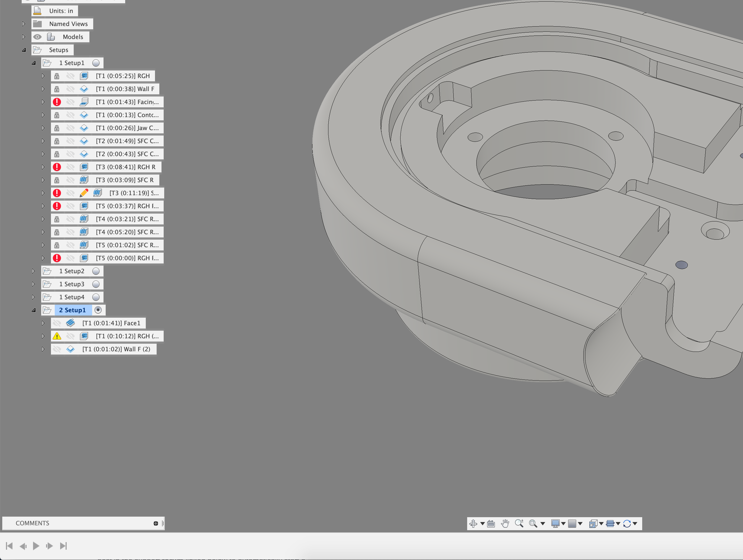
Task: Expand the 1 Setup3 folder
Action: 33,284
